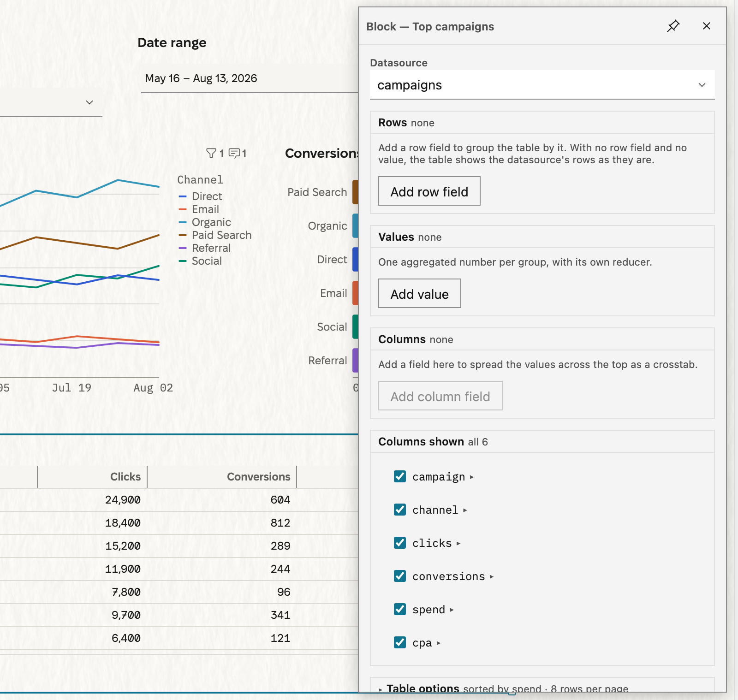Select the Paid Search legend color marker
This screenshot has height=700, width=738.
(183, 235)
